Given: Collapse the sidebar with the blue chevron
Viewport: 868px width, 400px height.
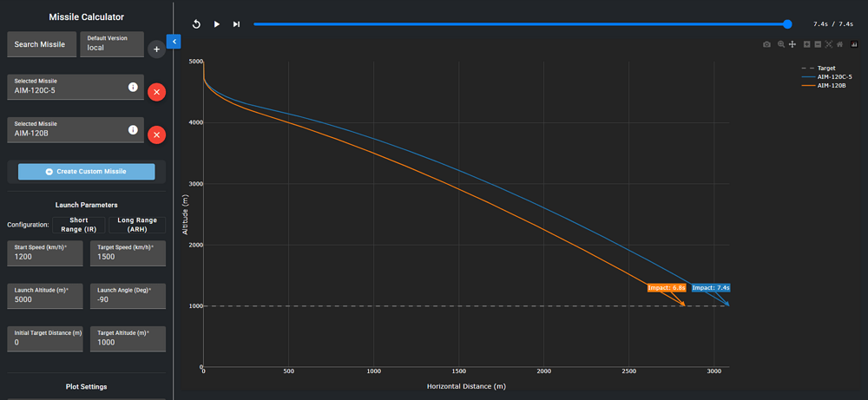Looking at the screenshot, I should (x=173, y=41).
